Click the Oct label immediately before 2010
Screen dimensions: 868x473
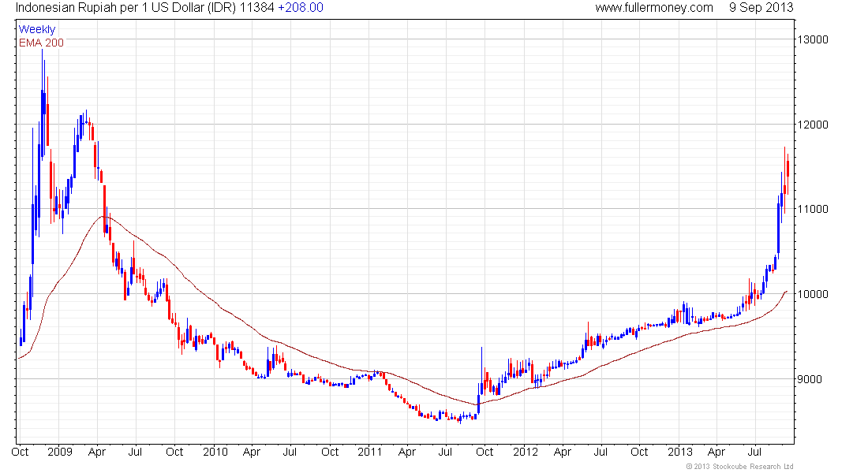[174, 452]
